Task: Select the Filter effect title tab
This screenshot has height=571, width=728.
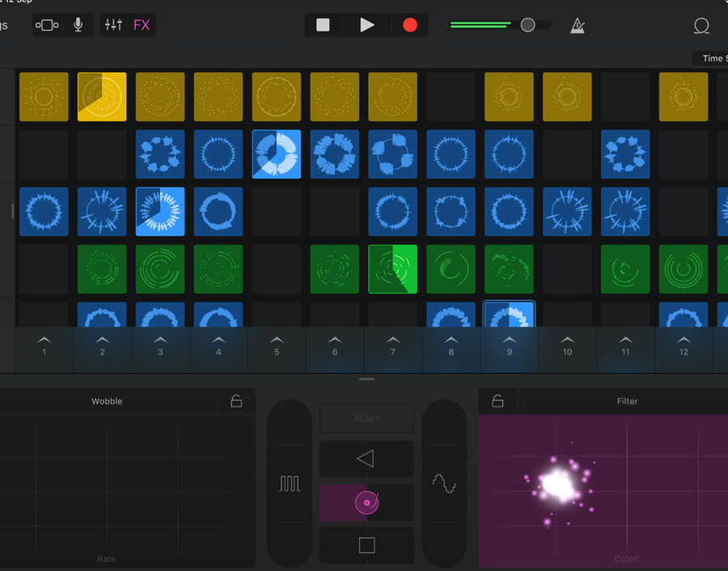Action: tap(627, 401)
